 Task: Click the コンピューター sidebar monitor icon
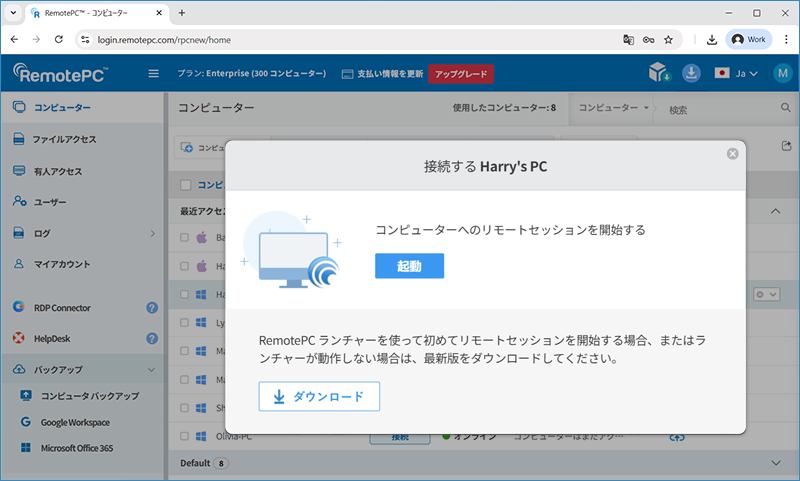click(x=19, y=107)
